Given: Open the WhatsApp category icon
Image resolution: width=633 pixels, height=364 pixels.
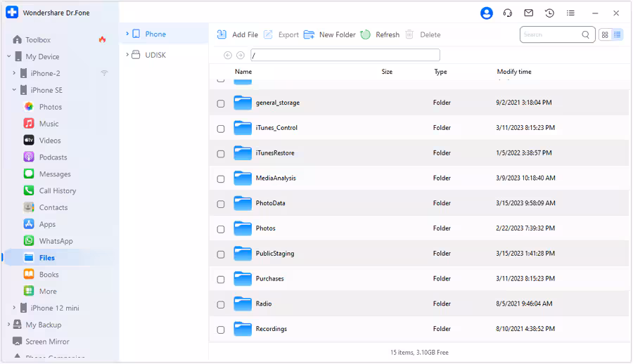Looking at the screenshot, I should point(29,241).
